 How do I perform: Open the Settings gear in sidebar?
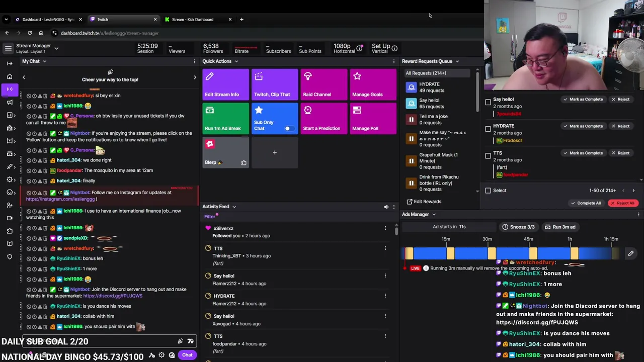tap(10, 179)
